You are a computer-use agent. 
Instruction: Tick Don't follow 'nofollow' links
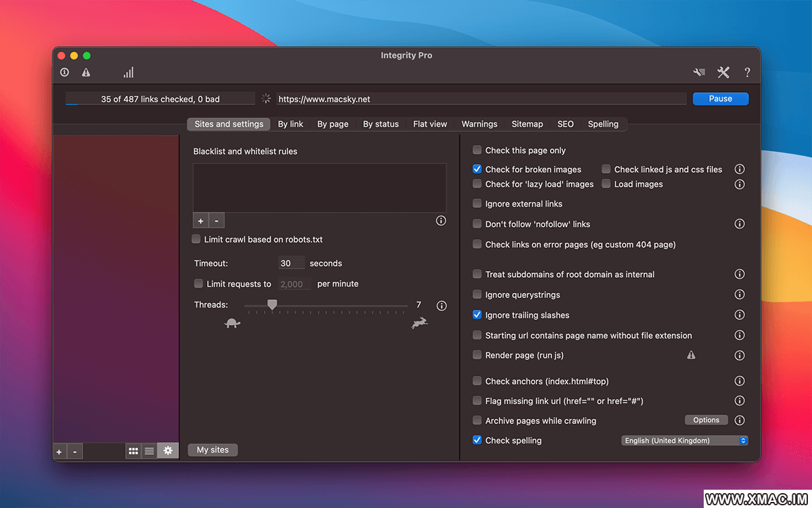click(478, 224)
